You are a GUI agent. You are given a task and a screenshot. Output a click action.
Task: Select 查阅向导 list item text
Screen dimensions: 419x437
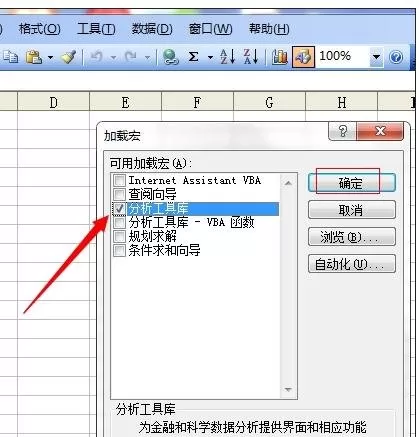click(x=153, y=194)
